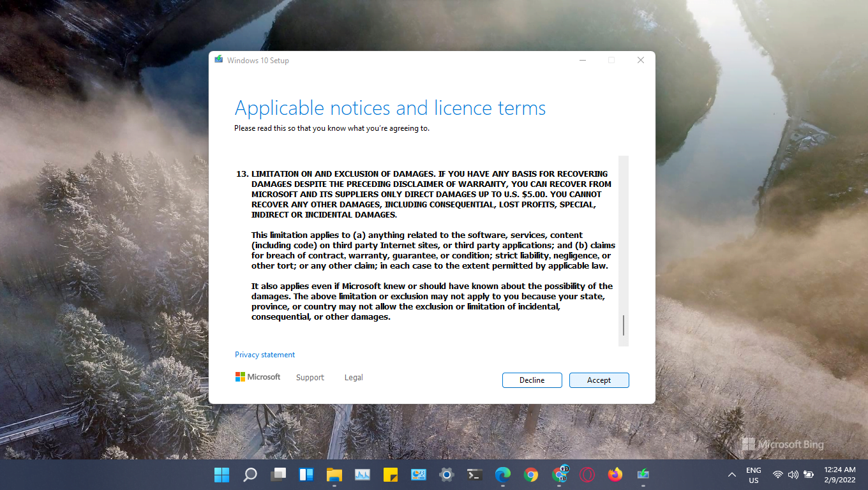Click the volume speaker tray icon
The image size is (868, 490).
tap(793, 475)
